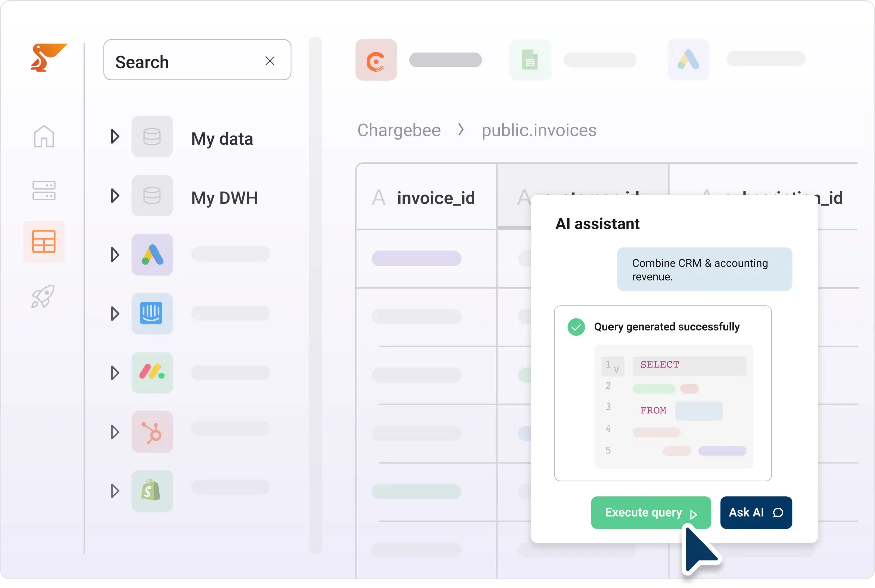Screen dimensions: 875x588
Task: Select the Monday.com source icon
Action: tap(152, 373)
